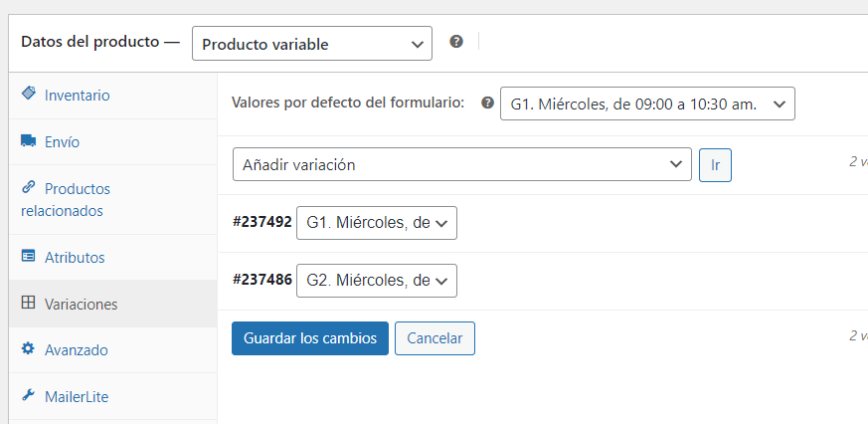868x424 pixels.
Task: Click the Variaciones grid icon
Action: point(28,303)
